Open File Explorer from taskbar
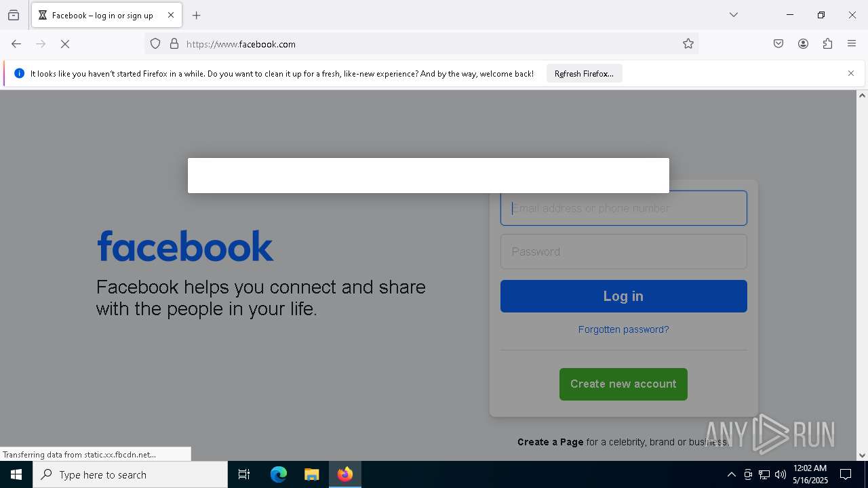 pos(311,474)
